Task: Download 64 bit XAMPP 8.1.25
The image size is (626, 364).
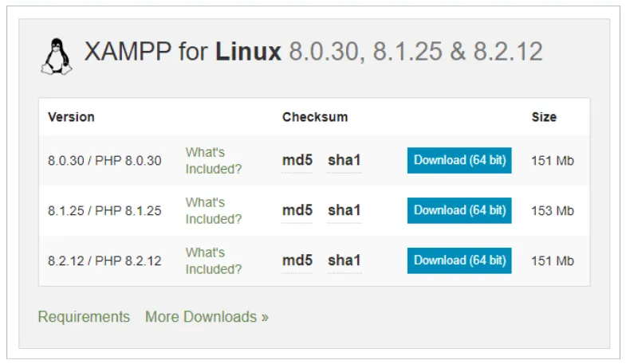Action: (x=459, y=210)
